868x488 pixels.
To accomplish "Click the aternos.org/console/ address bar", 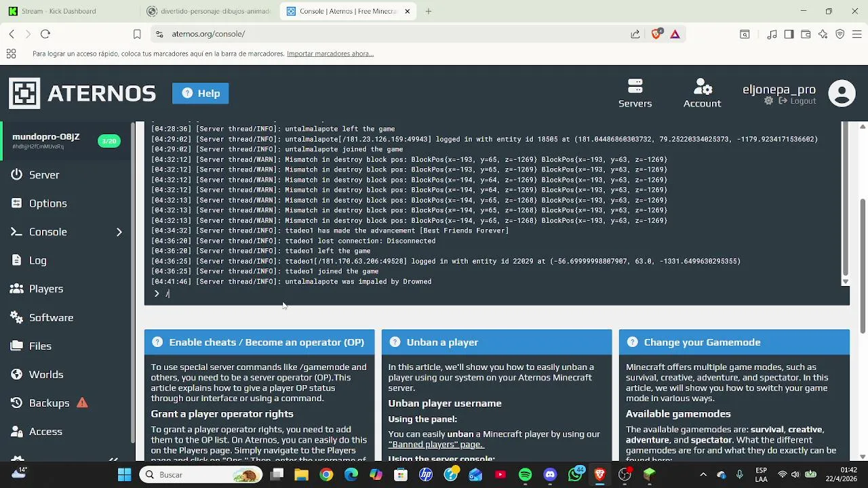I will pos(400,34).
